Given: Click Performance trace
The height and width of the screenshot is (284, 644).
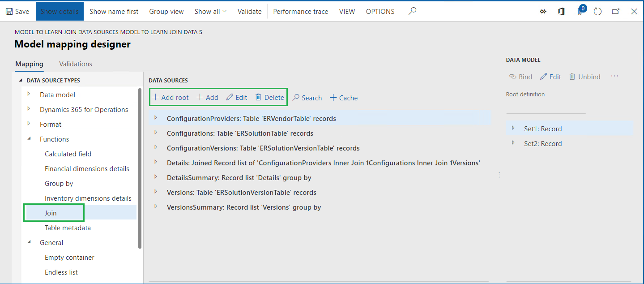Looking at the screenshot, I should pyautogui.click(x=301, y=12).
